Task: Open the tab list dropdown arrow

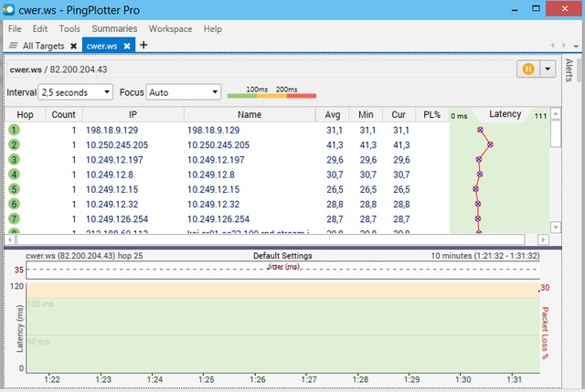Action: click(576, 46)
